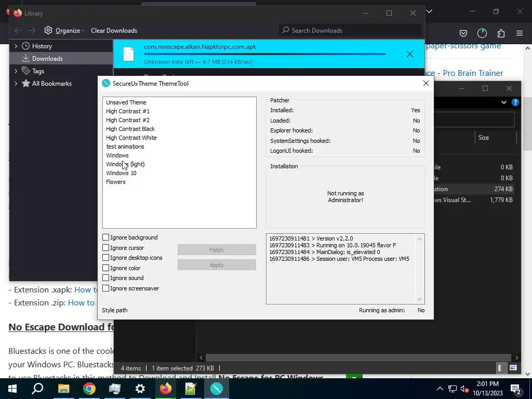
Task: Open Notepad++ icon on taskbar
Action: point(191,389)
